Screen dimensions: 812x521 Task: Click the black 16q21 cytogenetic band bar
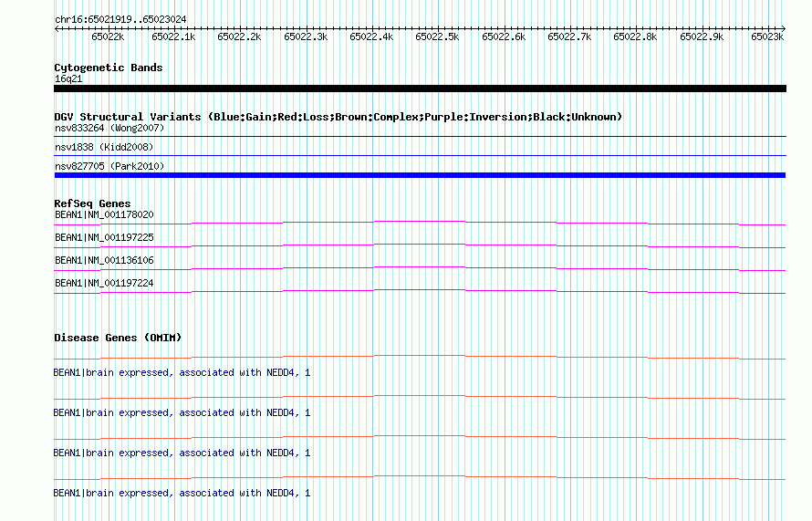click(420, 89)
